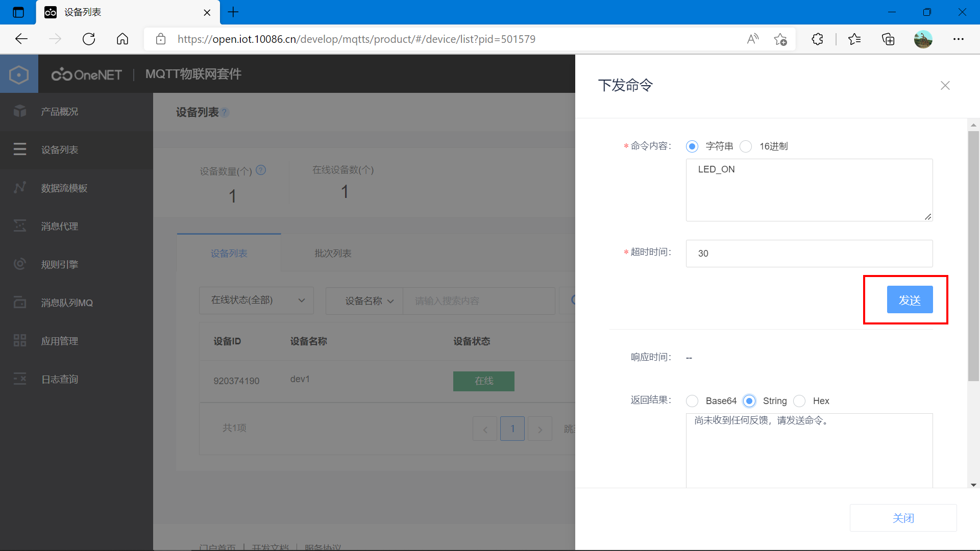
Task: Expand the 设备名称 search type dropdown
Action: click(364, 301)
